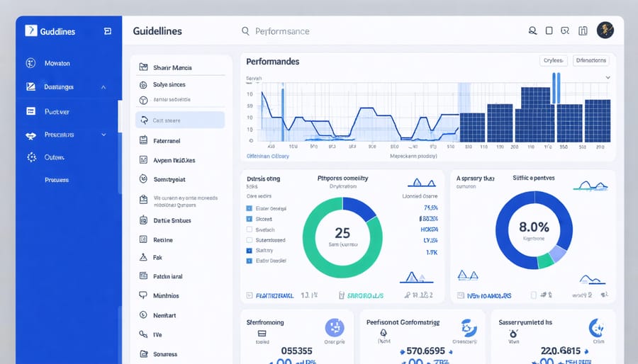Click the Mowaton icon in blue sidebar
Screen dimensions: 638x364
(30, 63)
